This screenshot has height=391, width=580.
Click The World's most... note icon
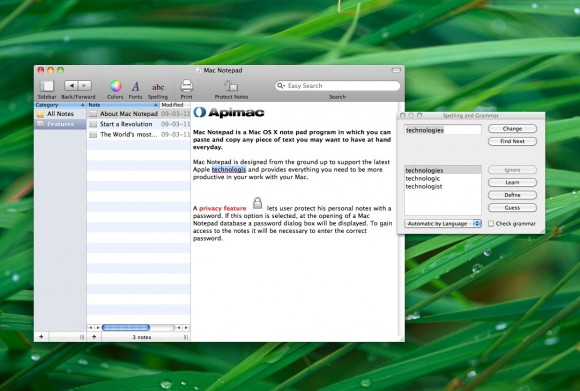[93, 135]
